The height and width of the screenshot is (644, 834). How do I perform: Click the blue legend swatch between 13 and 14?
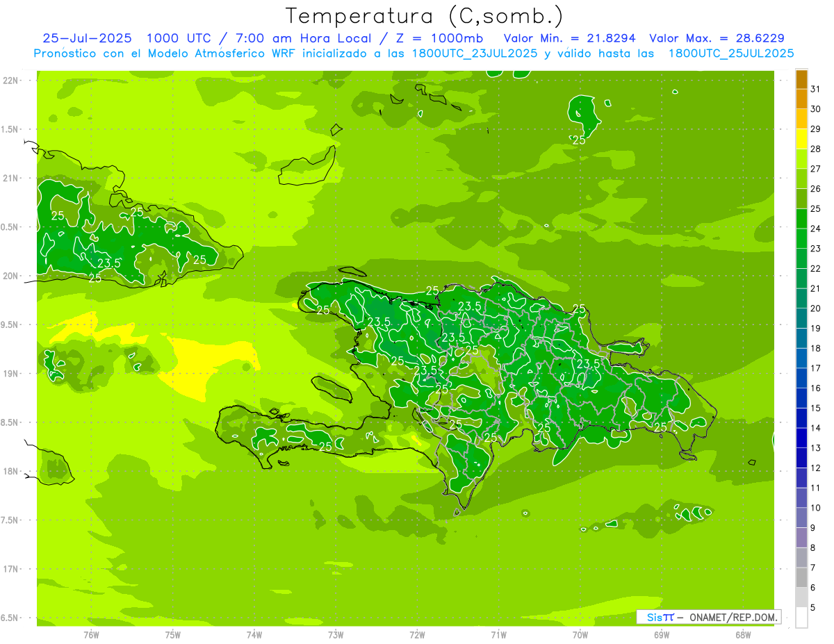pos(801,438)
